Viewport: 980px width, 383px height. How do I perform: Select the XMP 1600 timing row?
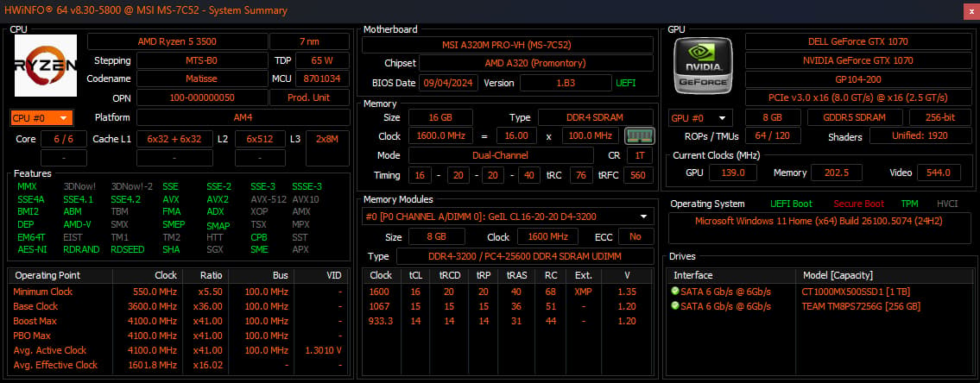pyautogui.click(x=508, y=292)
